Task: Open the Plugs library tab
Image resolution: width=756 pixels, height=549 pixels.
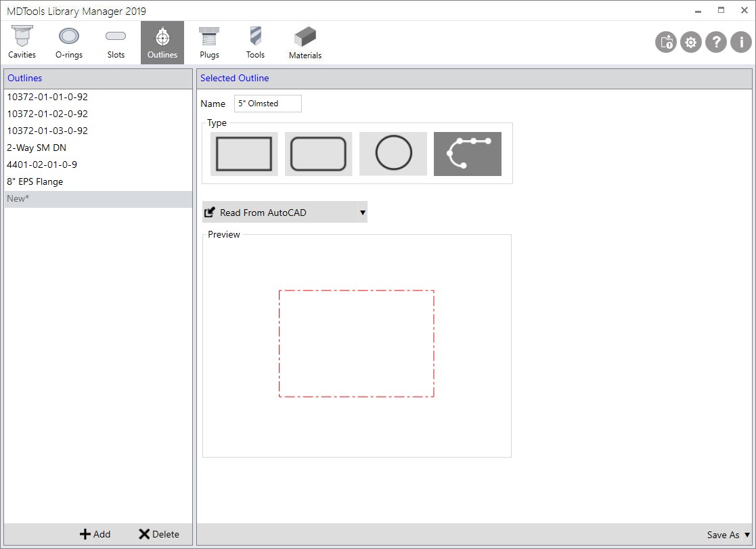Action: coord(209,43)
